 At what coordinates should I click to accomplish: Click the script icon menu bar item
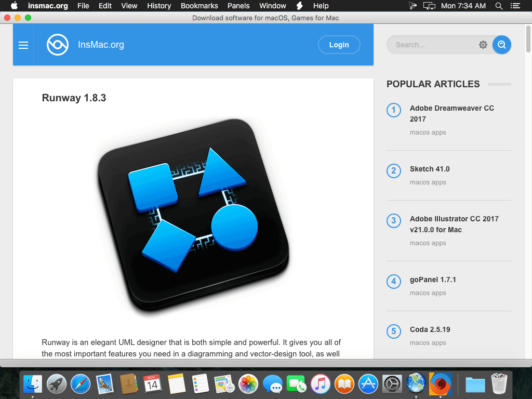[x=300, y=6]
